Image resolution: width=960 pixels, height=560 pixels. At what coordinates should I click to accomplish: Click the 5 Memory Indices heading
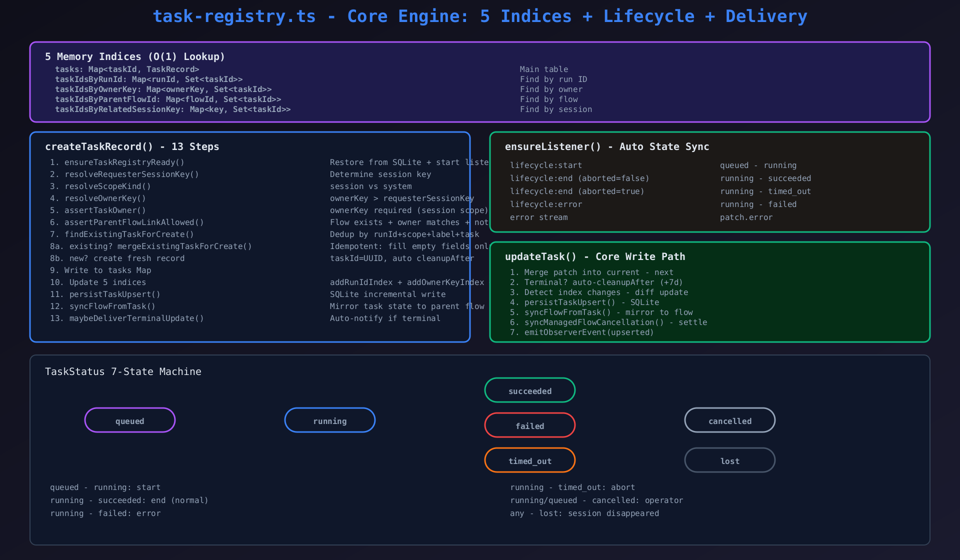coord(135,56)
